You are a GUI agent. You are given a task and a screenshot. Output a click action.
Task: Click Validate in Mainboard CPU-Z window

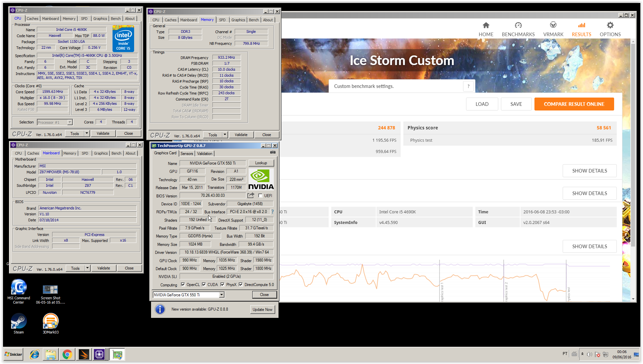104,268
